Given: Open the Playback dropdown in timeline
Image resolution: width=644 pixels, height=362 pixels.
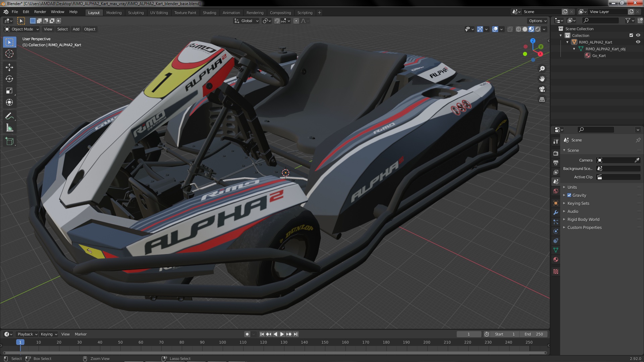Looking at the screenshot, I should click(27, 334).
